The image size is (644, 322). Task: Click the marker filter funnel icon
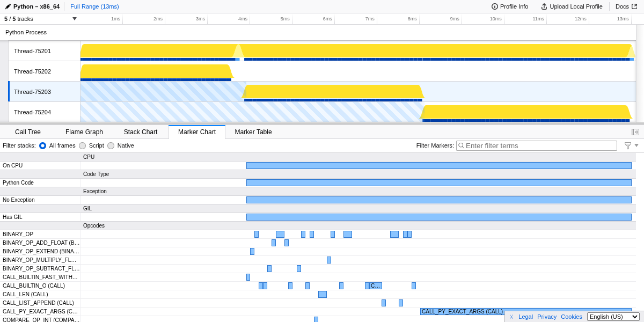[628, 145]
